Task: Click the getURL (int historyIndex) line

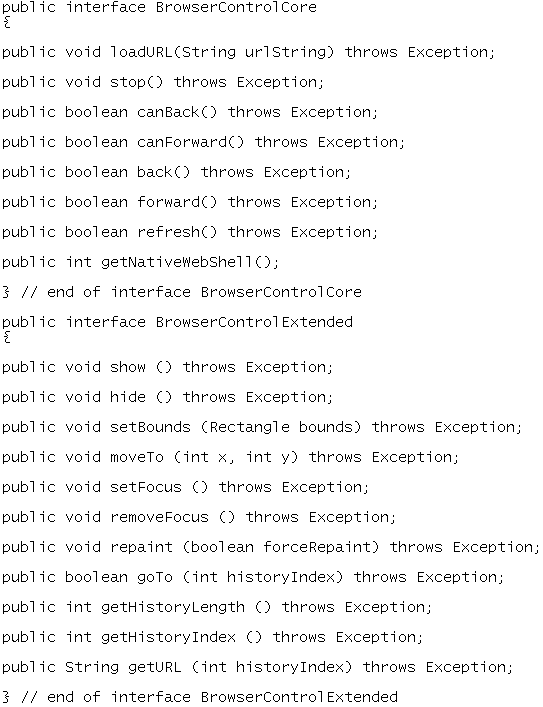Action: [x=258, y=668]
